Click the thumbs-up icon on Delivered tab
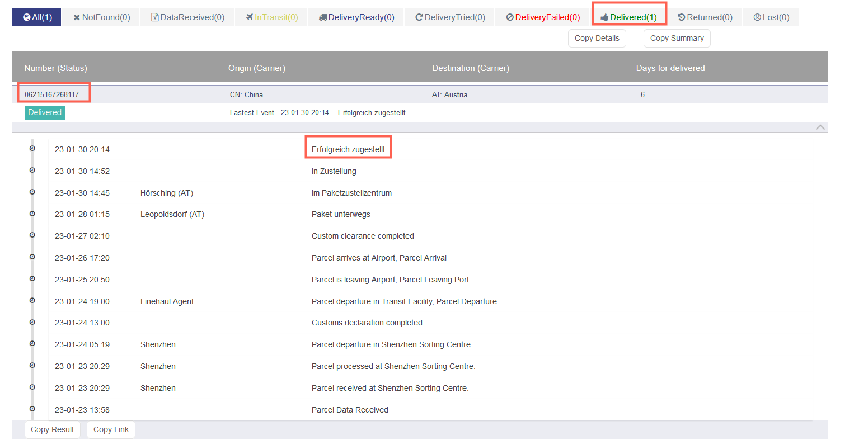The width and height of the screenshot is (868, 440). pyautogui.click(x=604, y=17)
